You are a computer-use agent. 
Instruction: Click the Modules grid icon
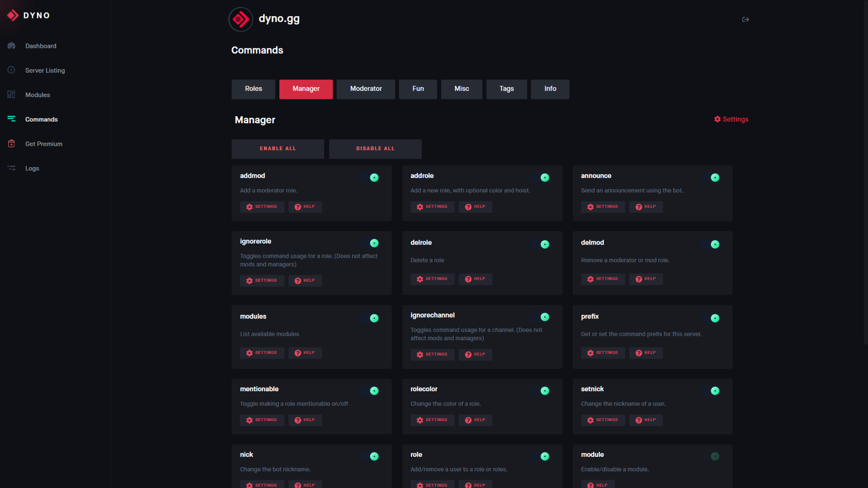pos(11,94)
